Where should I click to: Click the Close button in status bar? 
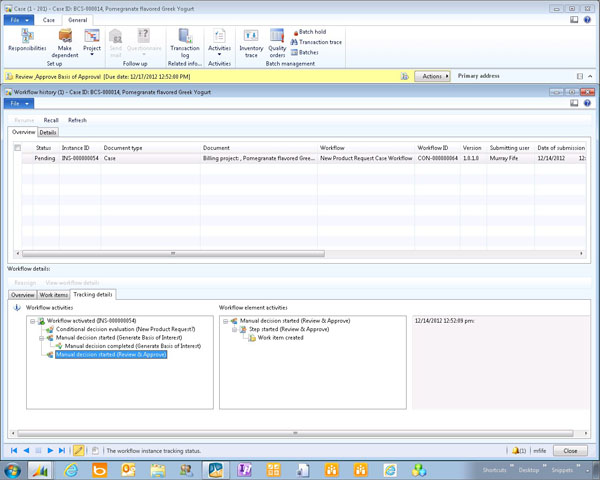click(570, 451)
